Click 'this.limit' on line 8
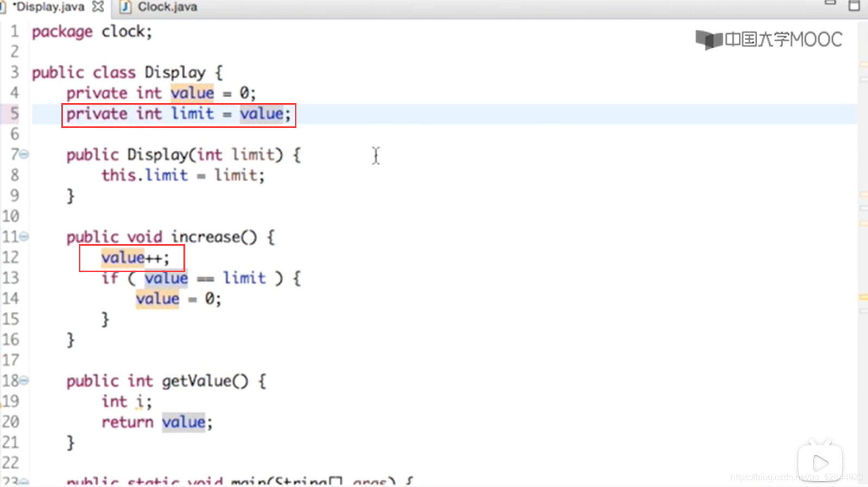The image size is (868, 487). point(144,176)
